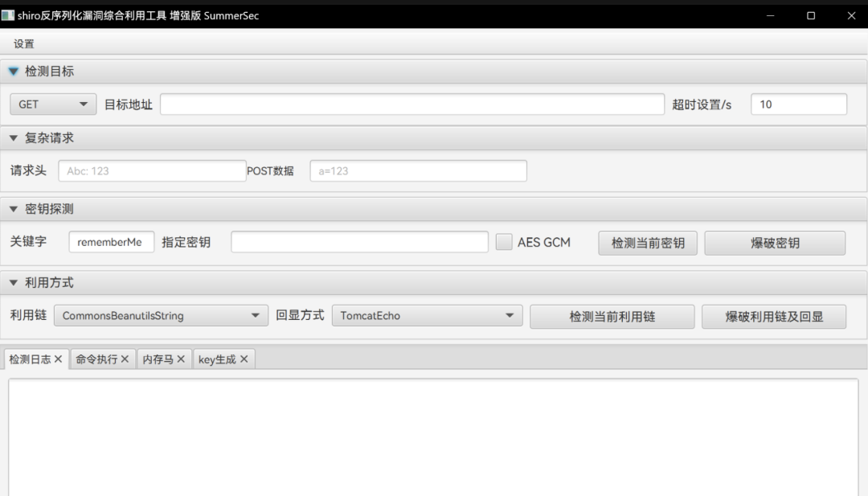Maximize the shiro tool window
The width and height of the screenshot is (868, 496).
click(x=810, y=15)
